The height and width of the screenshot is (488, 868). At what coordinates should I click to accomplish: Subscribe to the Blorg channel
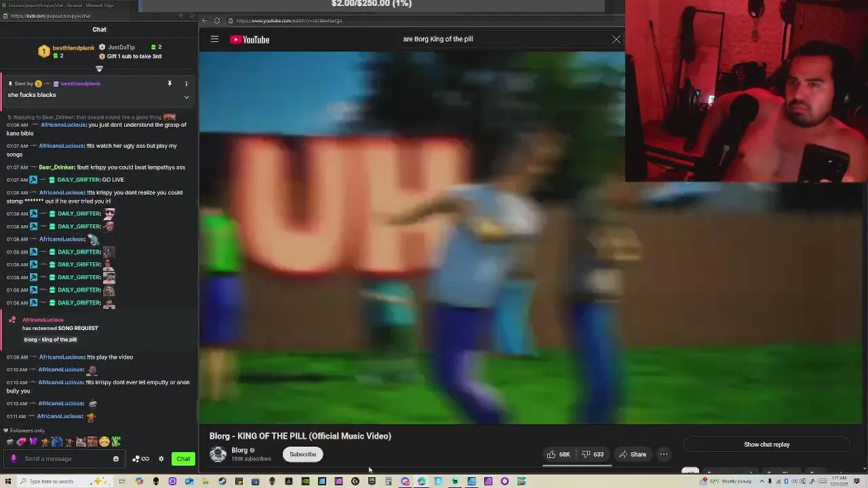click(303, 454)
